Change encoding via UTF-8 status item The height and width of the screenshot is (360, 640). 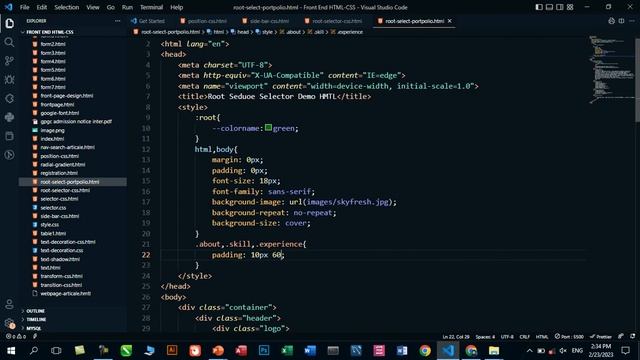tap(507, 337)
